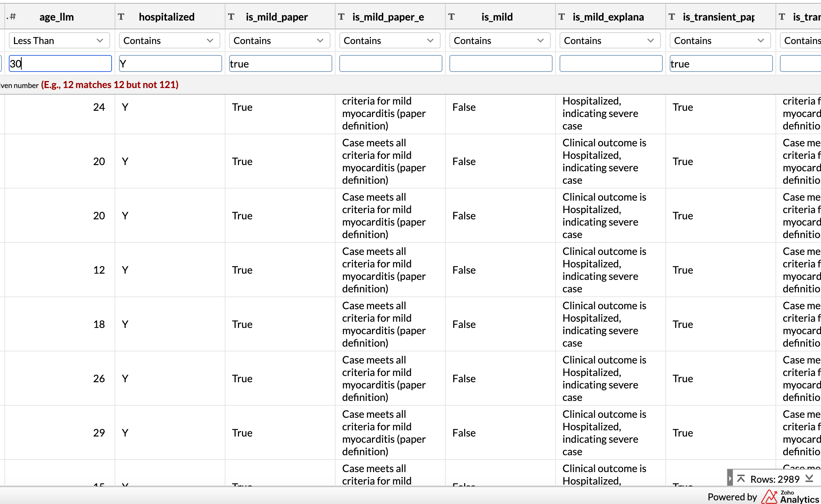The image size is (821, 504).
Task: Click text type icon of hospitalized column
Action: (121, 17)
